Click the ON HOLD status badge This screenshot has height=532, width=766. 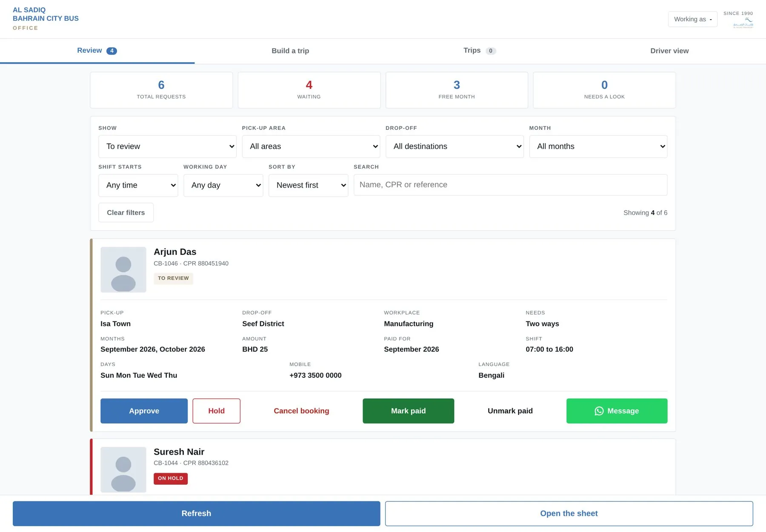[171, 478]
